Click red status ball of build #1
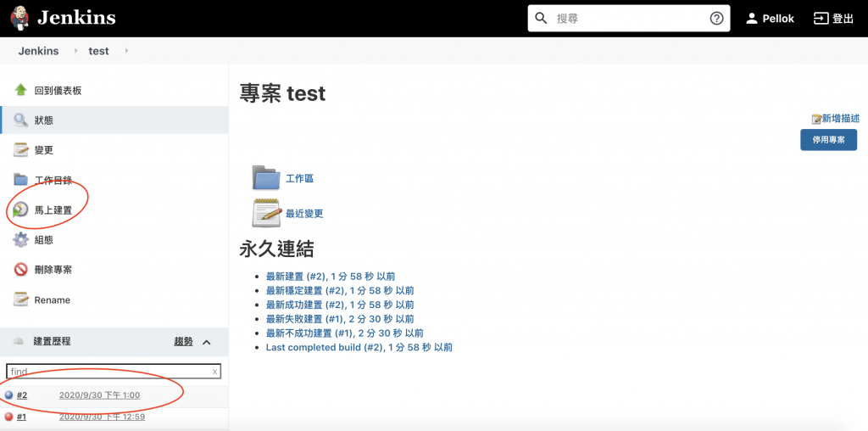The image size is (868, 431). 8,417
